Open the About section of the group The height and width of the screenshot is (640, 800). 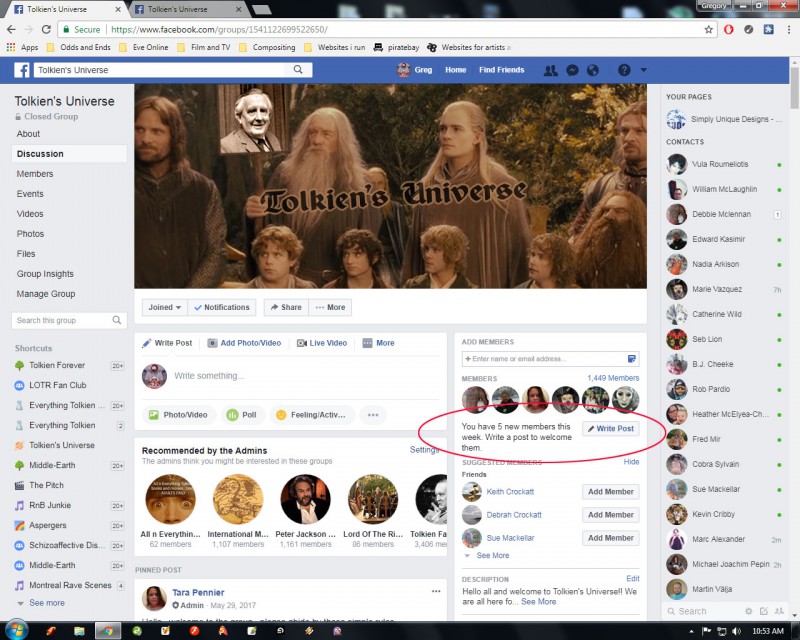coord(28,134)
